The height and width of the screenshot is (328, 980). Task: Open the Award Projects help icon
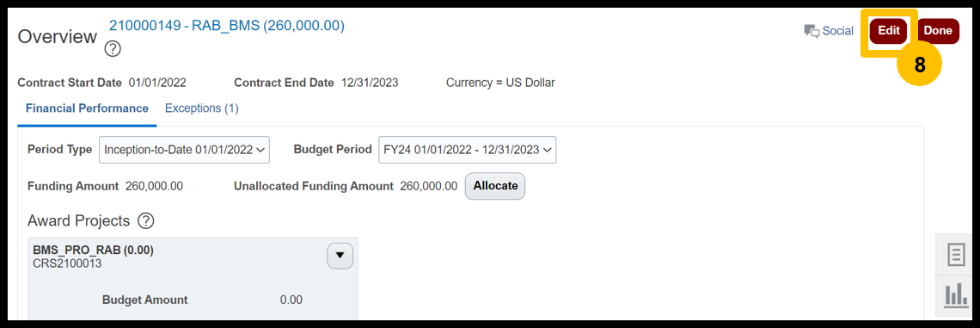(145, 221)
